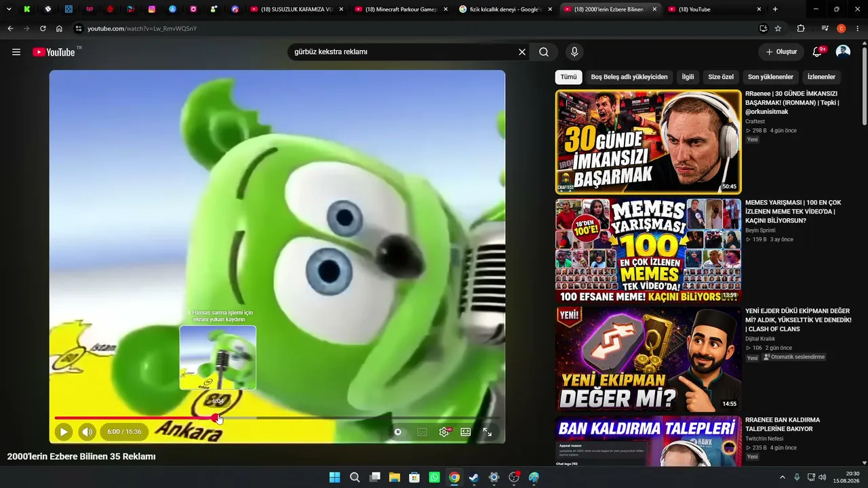868x488 pixels.
Task: Open Steam from the taskbar
Action: click(x=474, y=477)
